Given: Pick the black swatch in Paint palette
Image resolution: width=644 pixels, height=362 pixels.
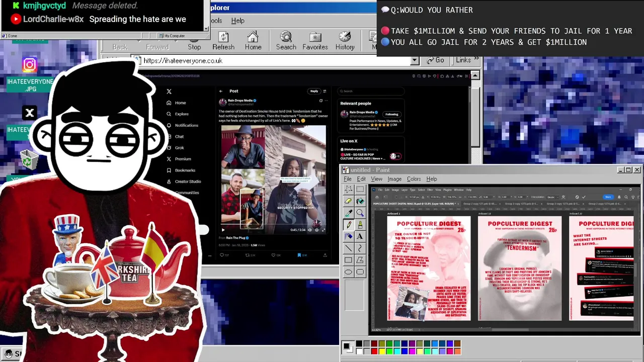Looking at the screenshot, I should (359, 344).
